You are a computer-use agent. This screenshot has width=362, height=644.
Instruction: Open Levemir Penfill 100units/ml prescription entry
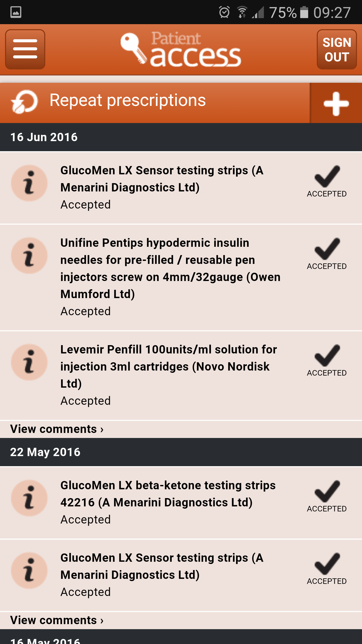(x=168, y=366)
